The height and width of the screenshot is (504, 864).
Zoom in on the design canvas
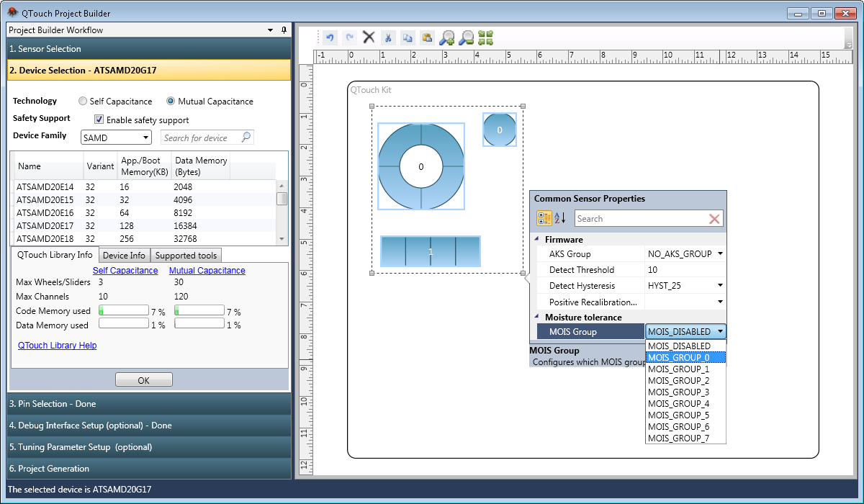click(x=447, y=37)
